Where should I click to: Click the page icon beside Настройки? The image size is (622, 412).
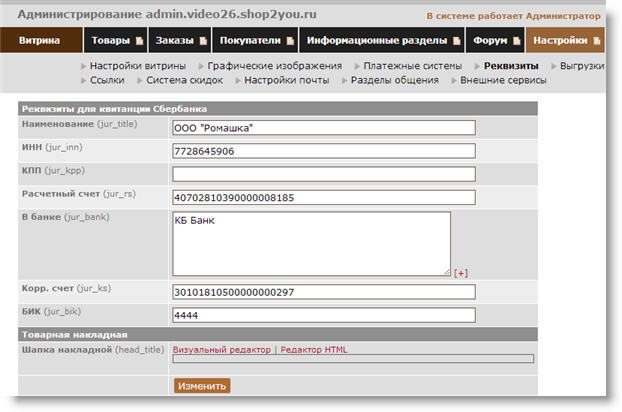[x=597, y=40]
